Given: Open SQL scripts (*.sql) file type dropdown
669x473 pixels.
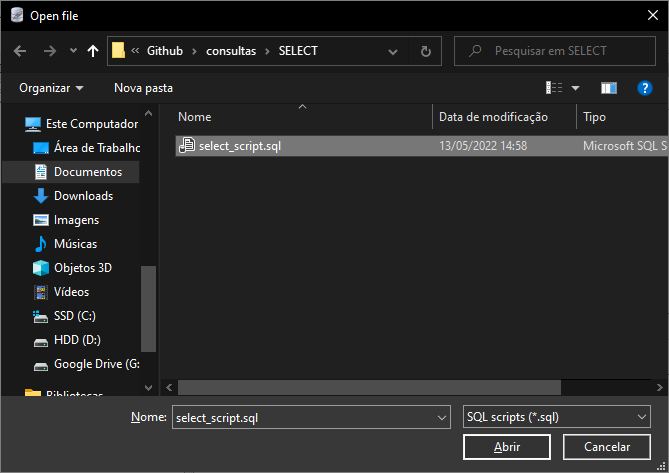Looking at the screenshot, I should (556, 417).
